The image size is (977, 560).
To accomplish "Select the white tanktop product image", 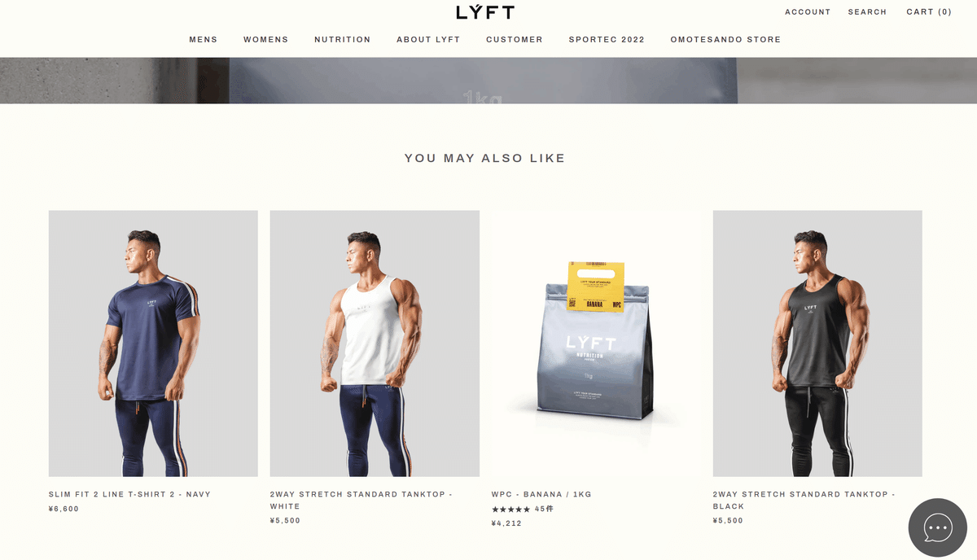I will click(375, 343).
